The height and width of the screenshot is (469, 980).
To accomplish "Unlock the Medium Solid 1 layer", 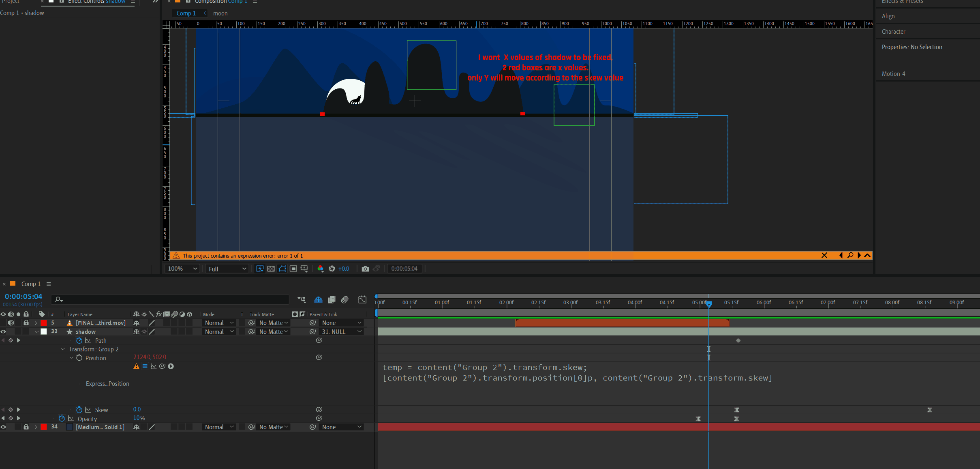I will pyautogui.click(x=26, y=427).
